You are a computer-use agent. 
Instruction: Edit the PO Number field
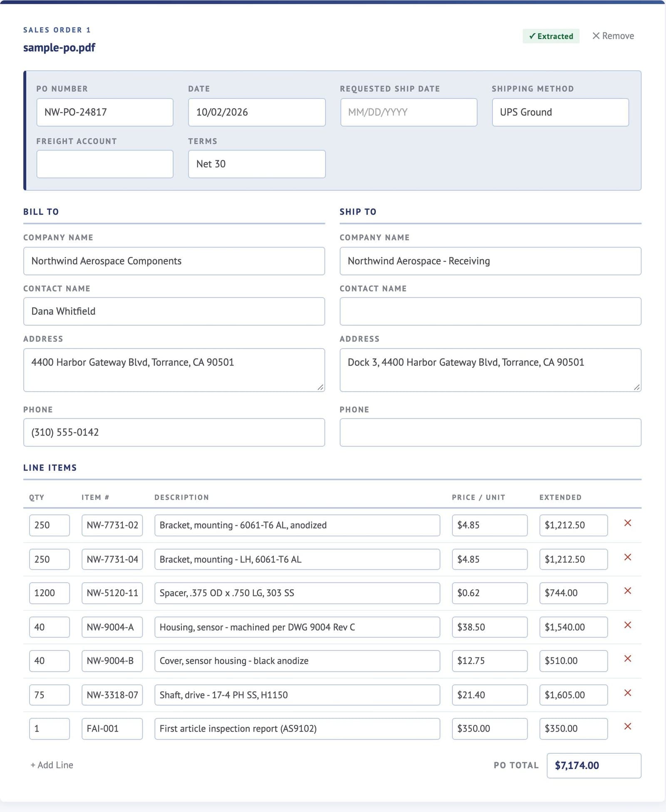point(105,112)
